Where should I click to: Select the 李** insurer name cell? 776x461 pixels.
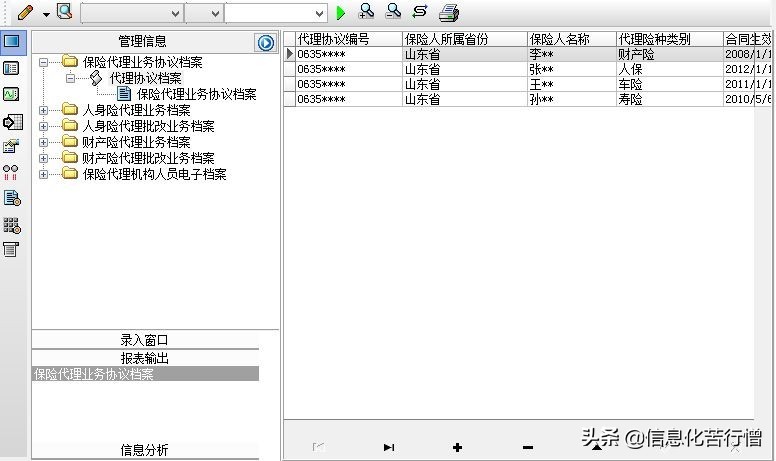point(572,54)
